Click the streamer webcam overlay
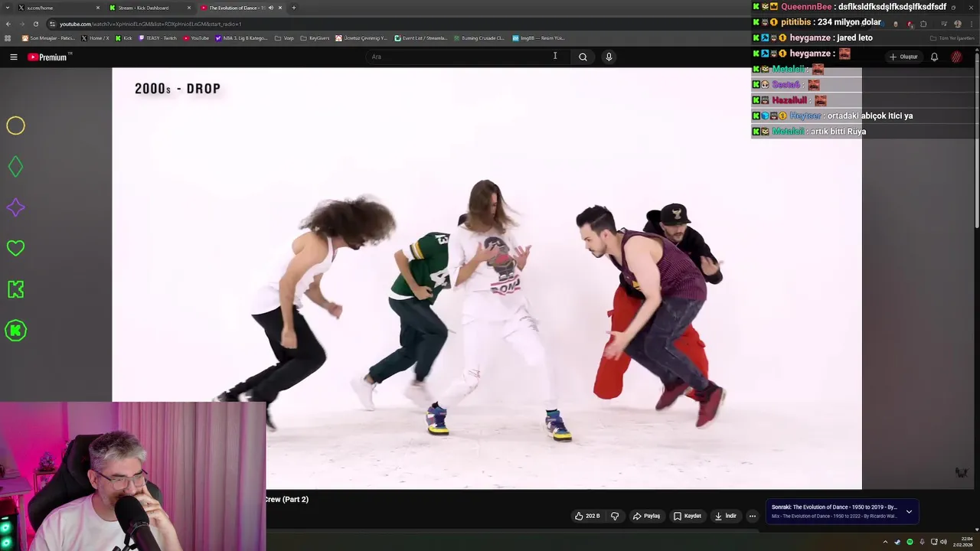 click(x=133, y=476)
